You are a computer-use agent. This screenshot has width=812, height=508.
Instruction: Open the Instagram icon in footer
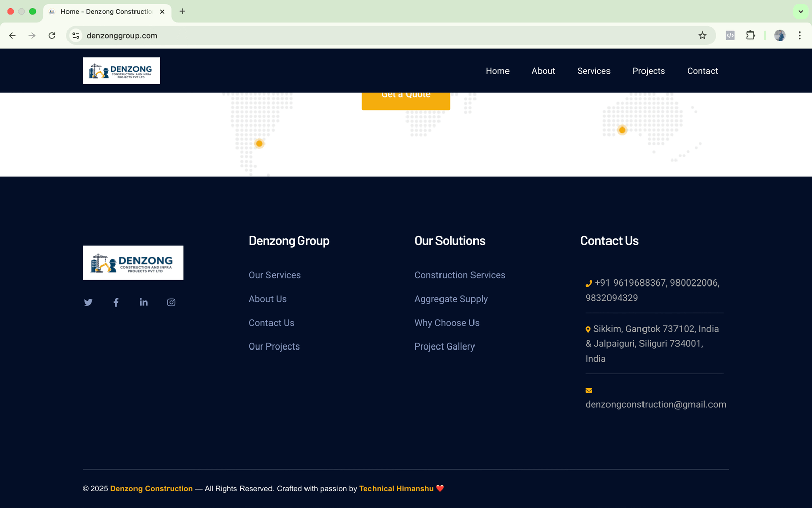coord(171,302)
